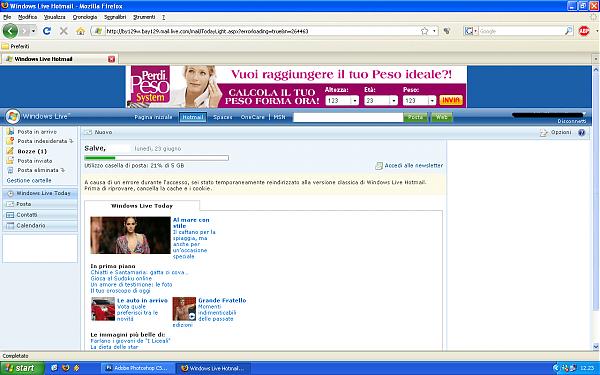600x375 pixels.
Task: Go to Pagina iniziale
Action: [153, 117]
